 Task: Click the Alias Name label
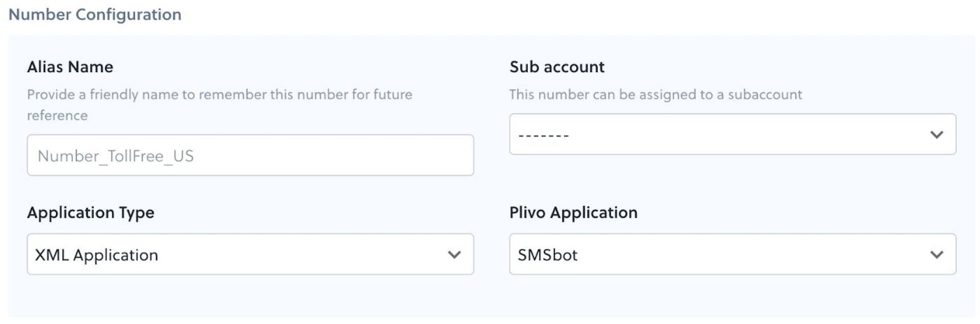70,66
